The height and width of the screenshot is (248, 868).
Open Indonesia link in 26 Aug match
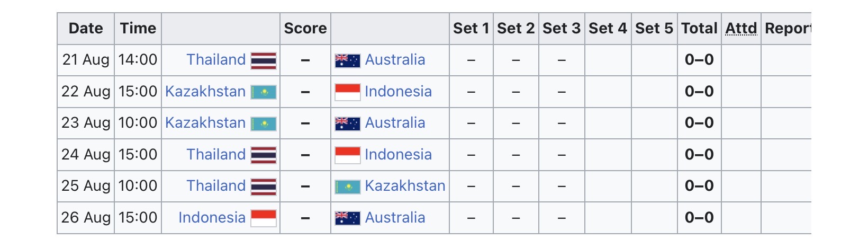pos(212,218)
